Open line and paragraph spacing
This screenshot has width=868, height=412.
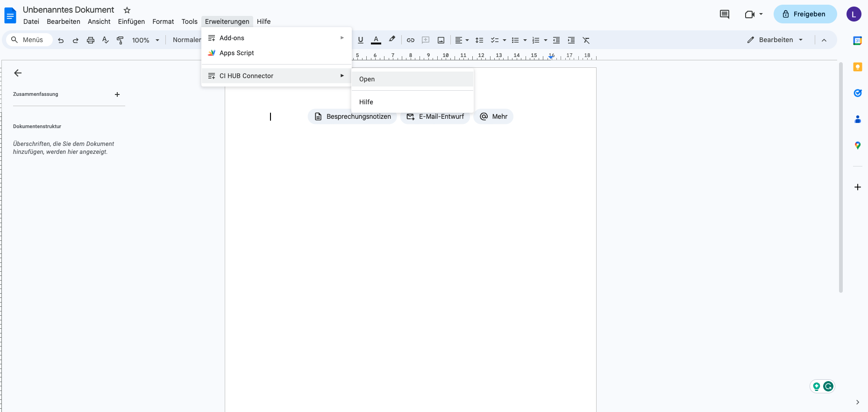click(479, 40)
